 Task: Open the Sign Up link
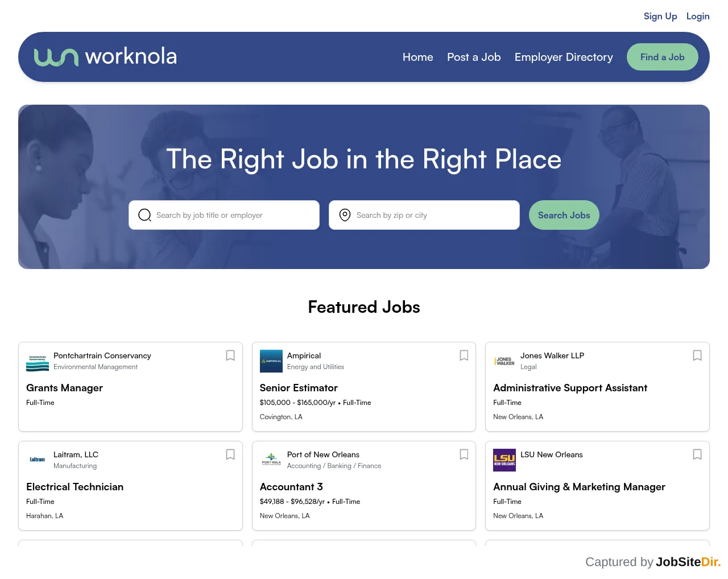coord(660,16)
